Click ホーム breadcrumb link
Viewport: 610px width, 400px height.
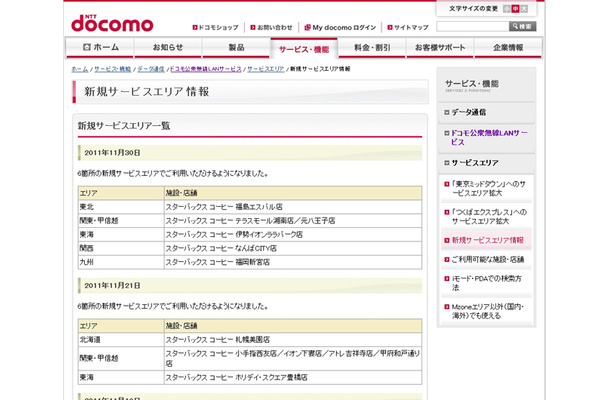coord(79,69)
